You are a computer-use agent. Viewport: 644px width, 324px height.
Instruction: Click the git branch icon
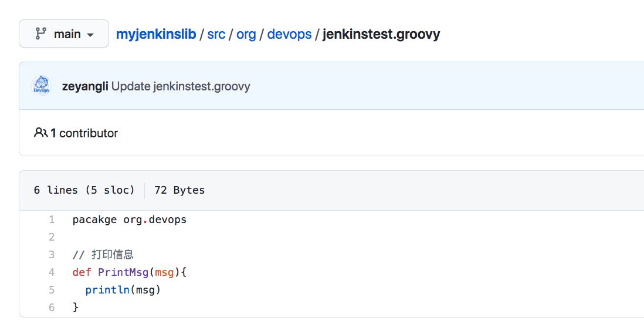[x=40, y=34]
